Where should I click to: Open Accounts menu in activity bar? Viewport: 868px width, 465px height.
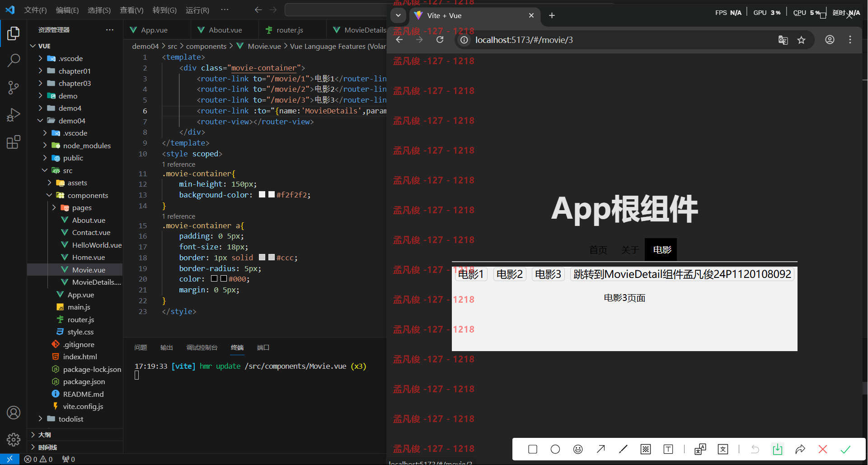click(14, 413)
